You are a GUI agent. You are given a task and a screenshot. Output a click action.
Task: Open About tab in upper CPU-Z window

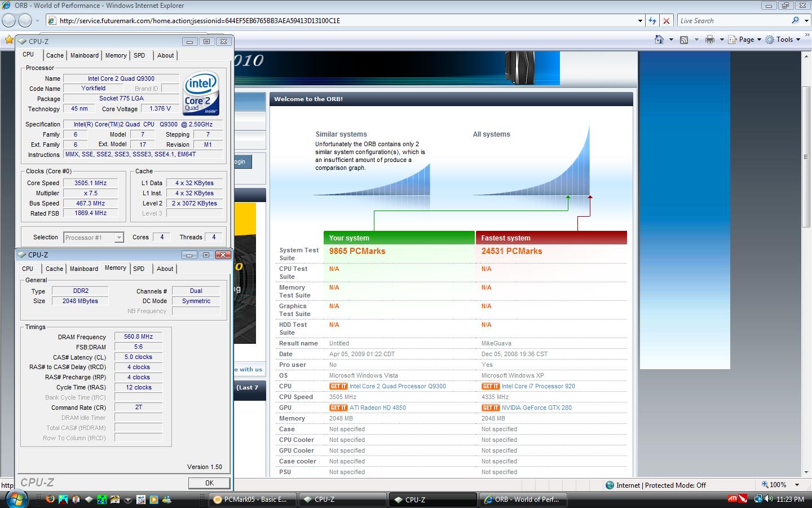pyautogui.click(x=165, y=55)
